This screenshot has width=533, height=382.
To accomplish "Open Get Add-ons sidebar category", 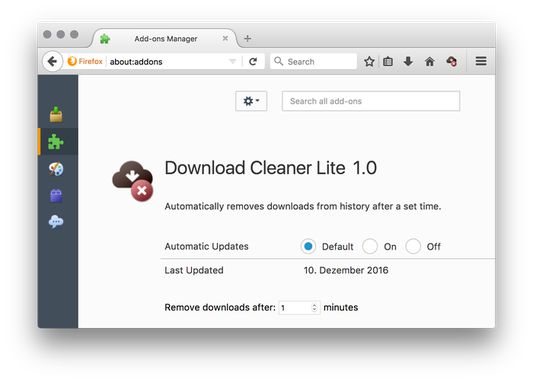I will tap(56, 114).
